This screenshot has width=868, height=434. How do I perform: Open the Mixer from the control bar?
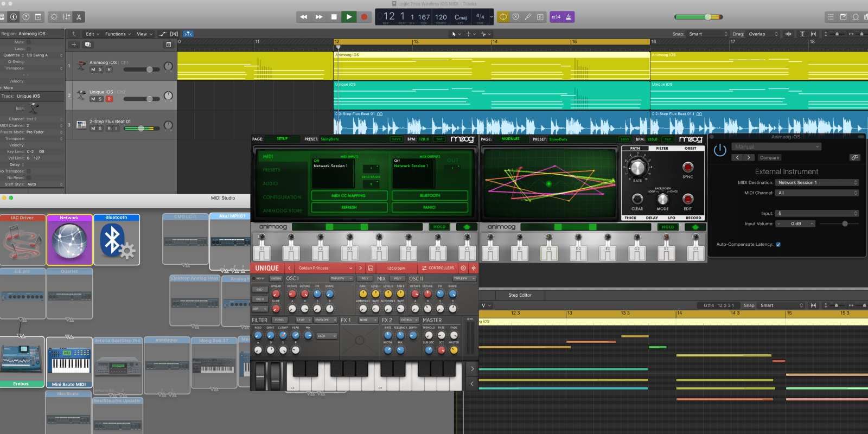[66, 17]
